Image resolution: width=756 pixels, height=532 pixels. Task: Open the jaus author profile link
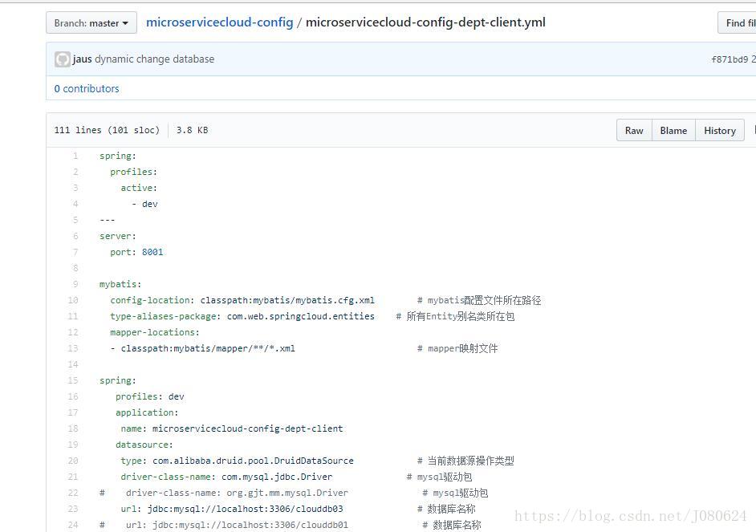click(x=82, y=59)
